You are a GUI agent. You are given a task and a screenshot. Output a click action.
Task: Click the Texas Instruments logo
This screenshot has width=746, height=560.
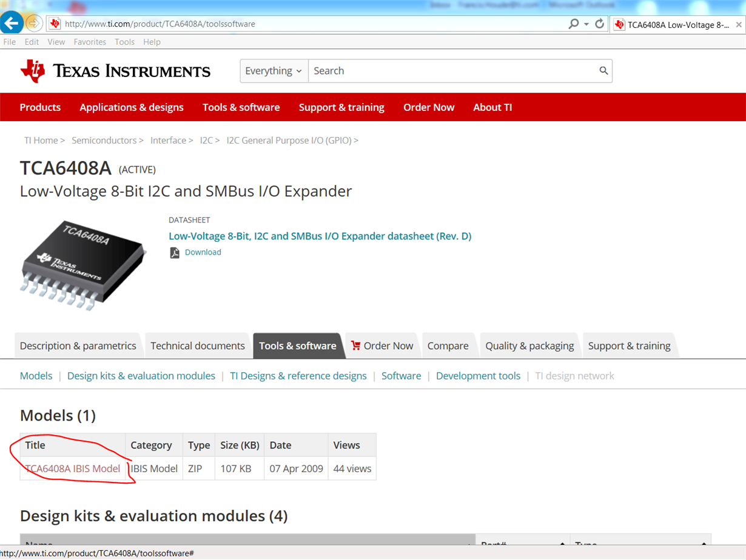click(115, 71)
